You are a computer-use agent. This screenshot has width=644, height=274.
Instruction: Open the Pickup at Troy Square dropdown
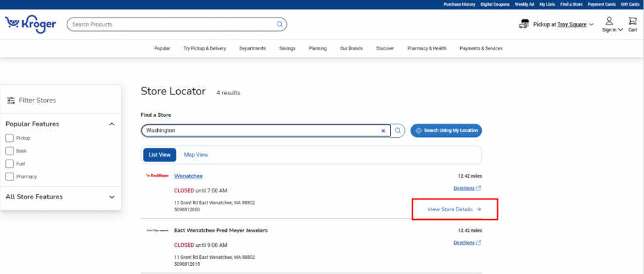[x=563, y=25]
